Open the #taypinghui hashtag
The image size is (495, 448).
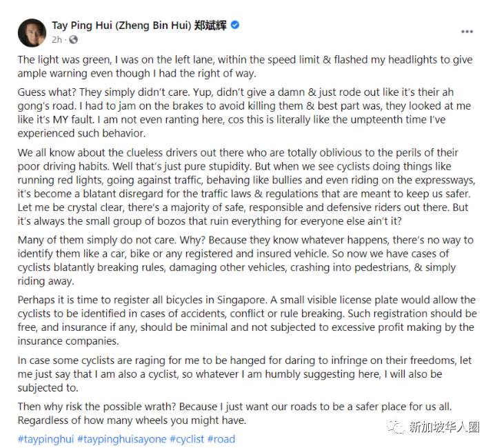pos(46,438)
